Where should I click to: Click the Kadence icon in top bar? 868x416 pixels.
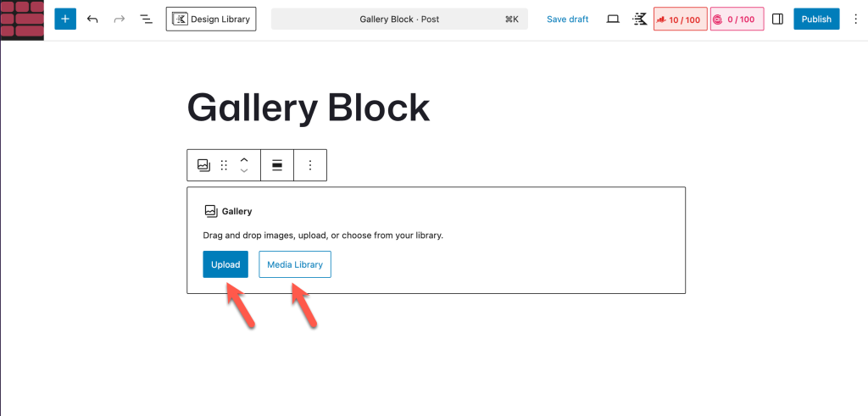click(640, 19)
